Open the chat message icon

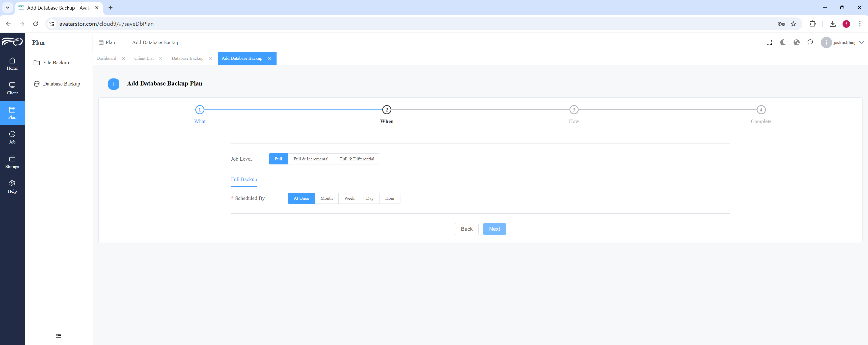pyautogui.click(x=810, y=42)
